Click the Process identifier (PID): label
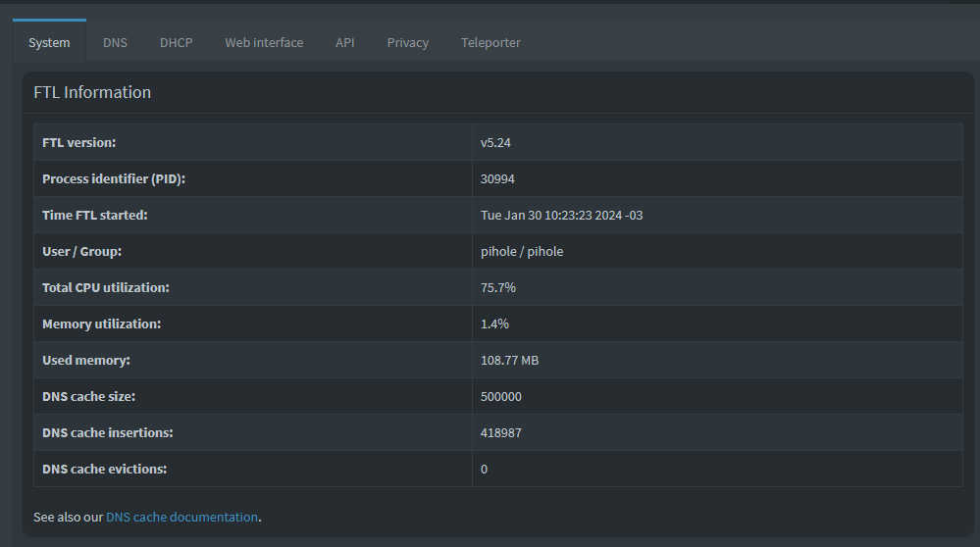Viewport: 980px width, 547px height. point(114,179)
